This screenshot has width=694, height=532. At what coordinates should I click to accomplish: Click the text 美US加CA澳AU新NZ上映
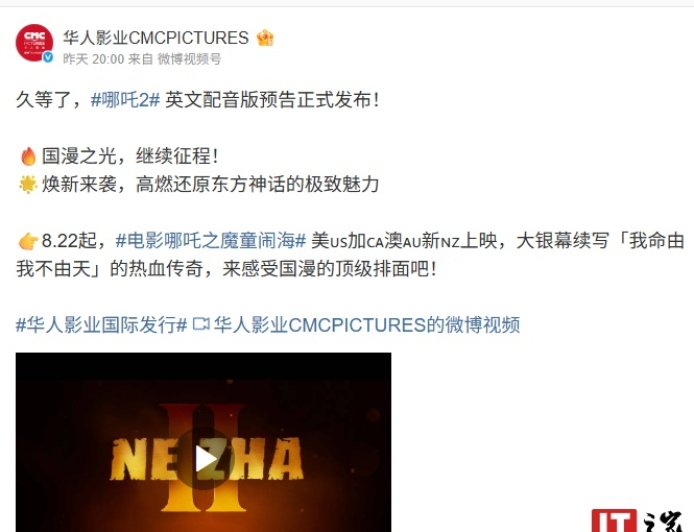coord(404,241)
